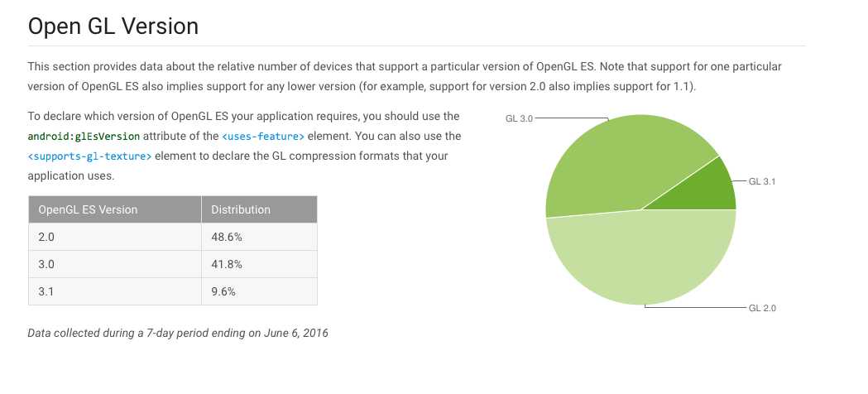868x394 pixels.
Task: Click the GL 2.0 chart label
Action: tap(762, 308)
